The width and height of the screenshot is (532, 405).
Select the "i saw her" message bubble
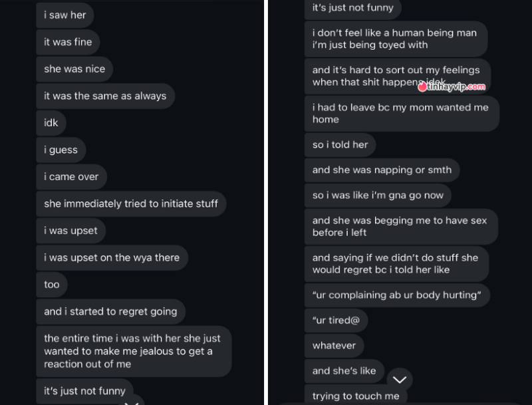tap(65, 15)
